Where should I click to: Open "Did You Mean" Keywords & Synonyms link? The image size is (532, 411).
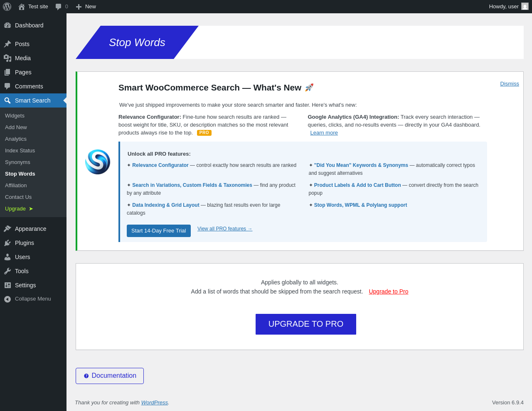pyautogui.click(x=361, y=165)
